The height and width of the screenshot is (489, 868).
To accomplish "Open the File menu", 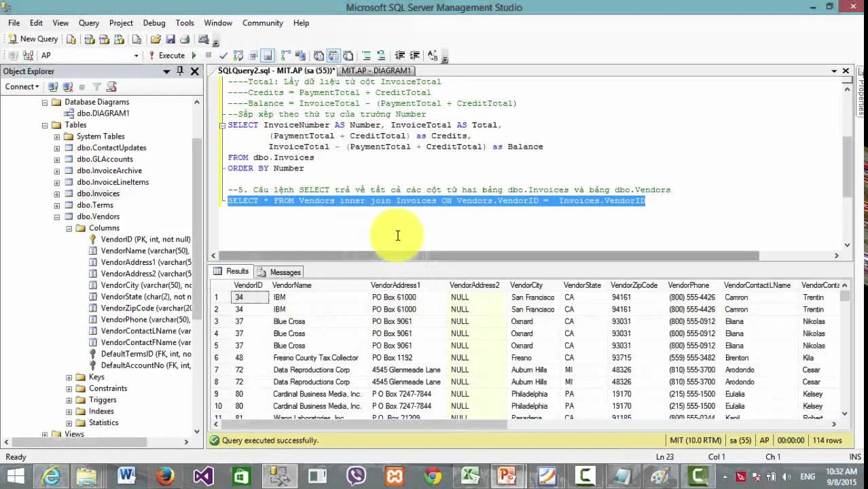I will [14, 22].
